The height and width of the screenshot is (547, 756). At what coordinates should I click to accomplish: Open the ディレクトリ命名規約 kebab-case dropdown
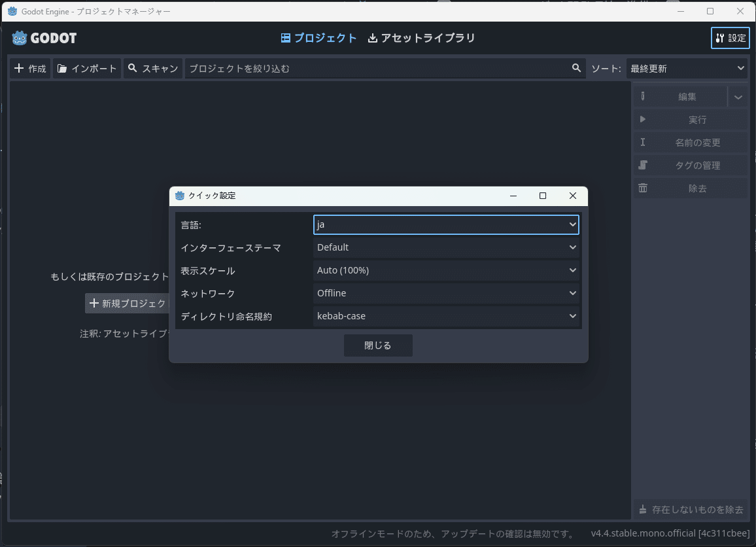(446, 316)
